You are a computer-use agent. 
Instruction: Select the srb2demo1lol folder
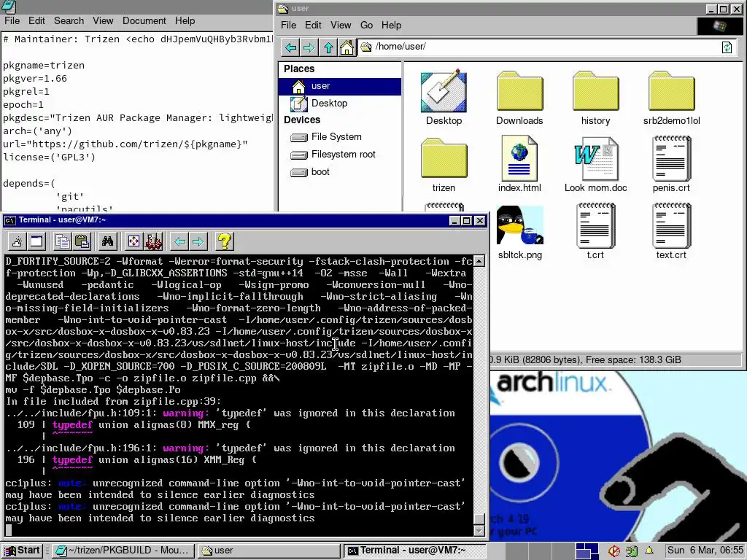(671, 98)
